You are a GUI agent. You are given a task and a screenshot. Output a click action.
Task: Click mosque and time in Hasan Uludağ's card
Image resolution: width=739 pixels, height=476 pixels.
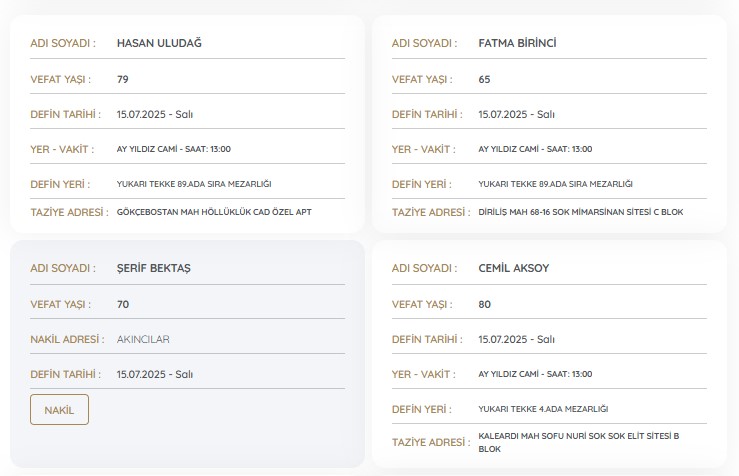point(174,149)
